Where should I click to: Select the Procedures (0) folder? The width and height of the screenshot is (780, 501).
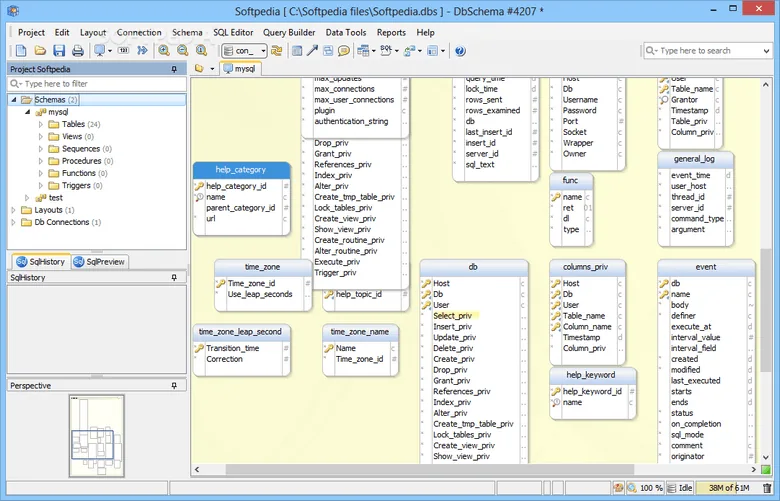[x=81, y=161]
